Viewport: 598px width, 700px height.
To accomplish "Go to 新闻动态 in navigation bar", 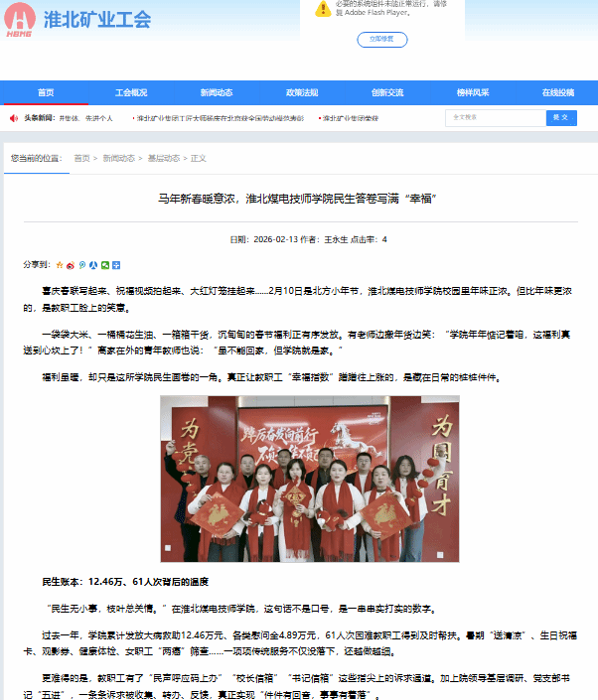I will tap(217, 92).
